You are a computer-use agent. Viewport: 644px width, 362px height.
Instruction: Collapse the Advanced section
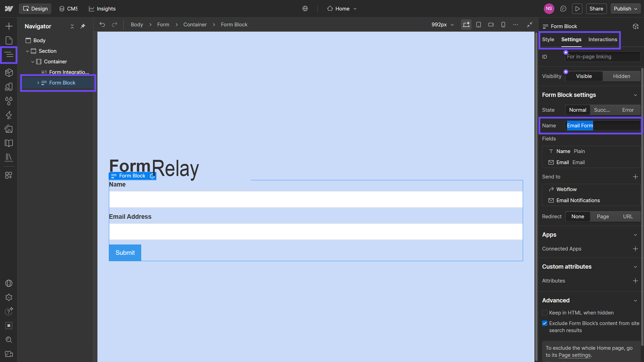[x=635, y=300]
